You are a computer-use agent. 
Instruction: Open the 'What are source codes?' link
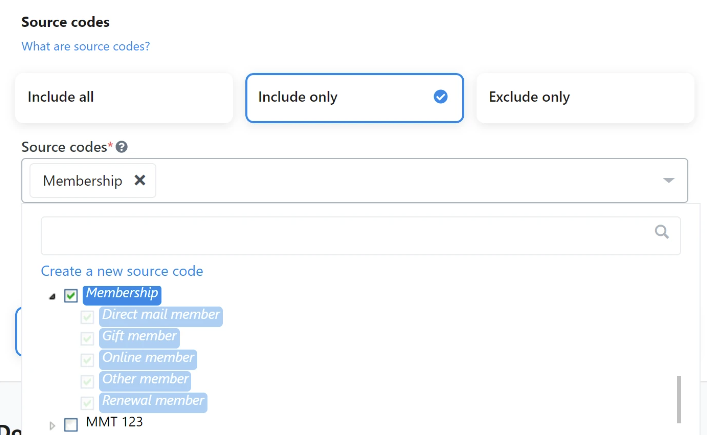(x=86, y=46)
